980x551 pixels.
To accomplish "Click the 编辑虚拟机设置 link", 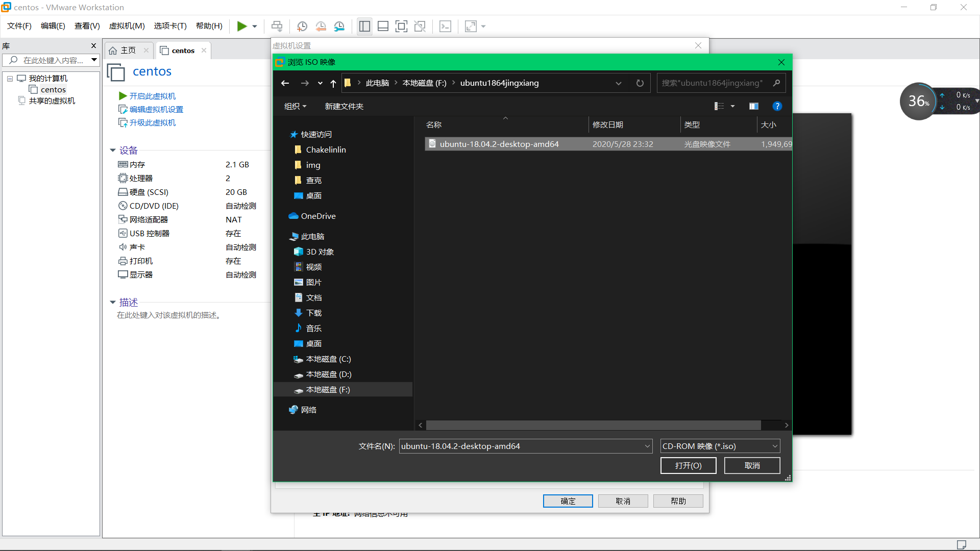I will [156, 109].
